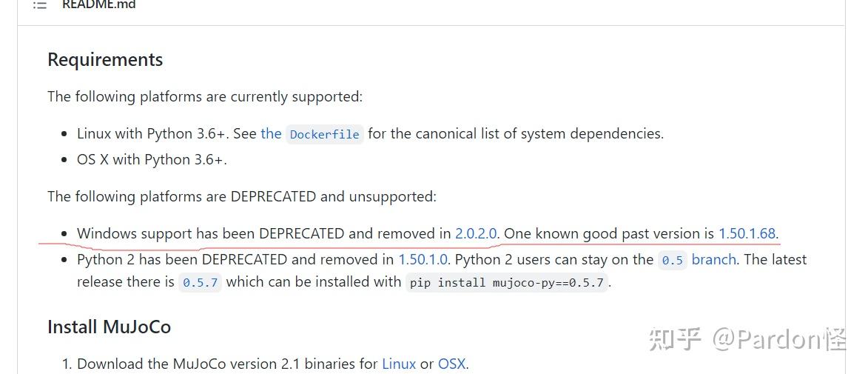The image size is (868, 374).
Task: Click the "platforms are currently supported" sentence
Action: [205, 96]
